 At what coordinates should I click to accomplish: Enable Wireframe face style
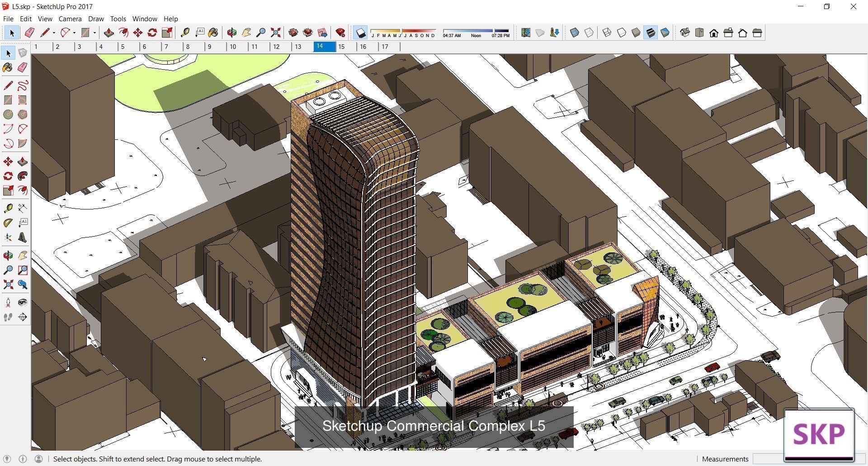pos(607,33)
